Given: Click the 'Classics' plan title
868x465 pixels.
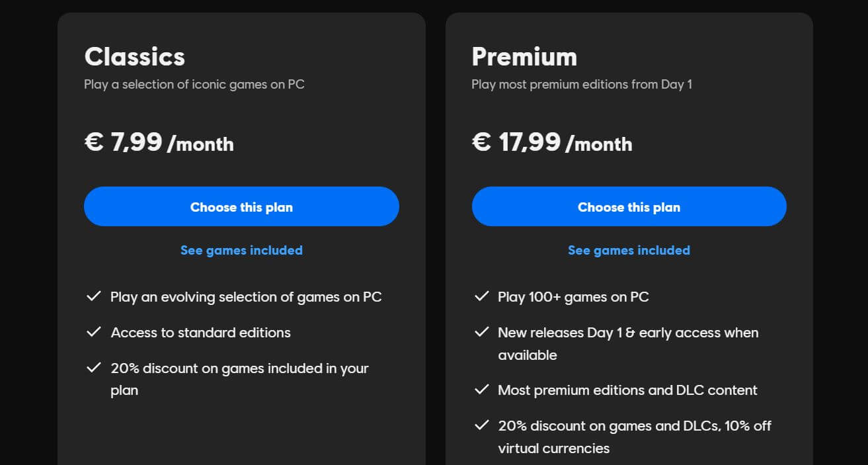Looking at the screenshot, I should click(134, 57).
